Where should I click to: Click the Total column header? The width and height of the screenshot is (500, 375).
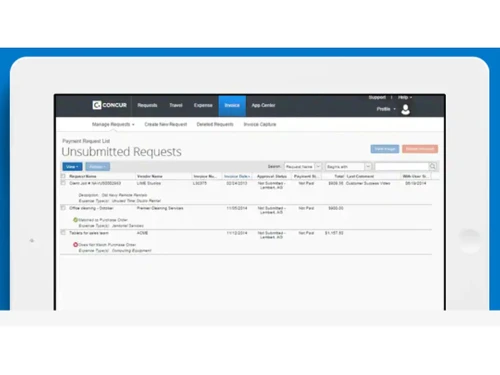(339, 176)
